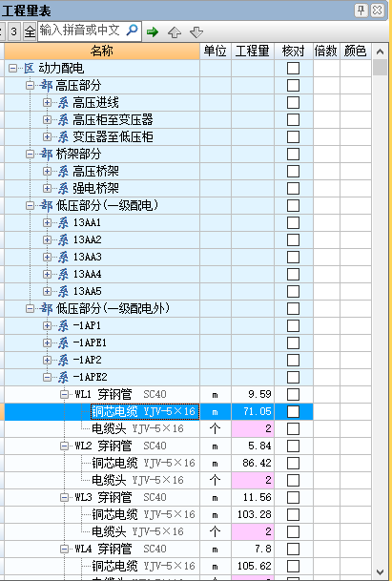Select level 3 toolbar button

click(13, 31)
